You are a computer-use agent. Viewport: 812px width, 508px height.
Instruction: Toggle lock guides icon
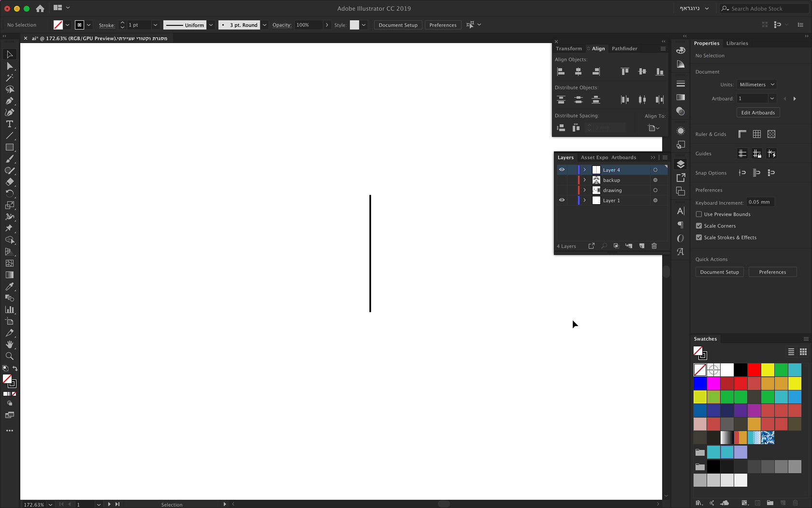757,154
